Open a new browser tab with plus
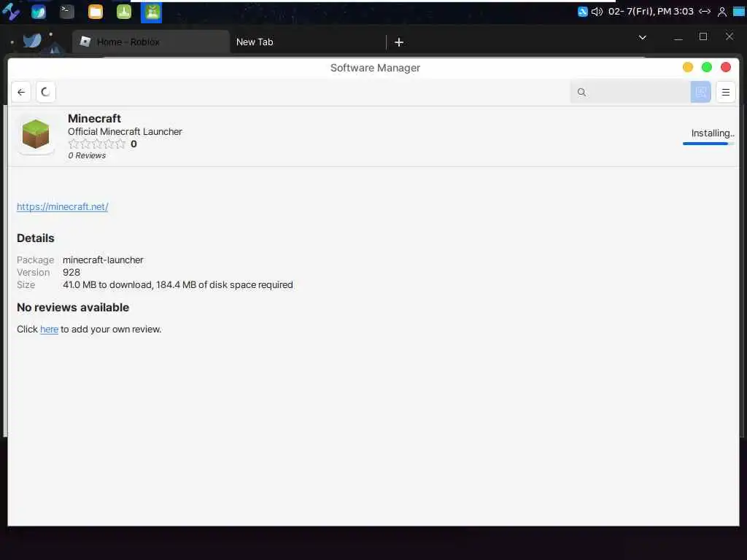The image size is (747, 560). (399, 42)
